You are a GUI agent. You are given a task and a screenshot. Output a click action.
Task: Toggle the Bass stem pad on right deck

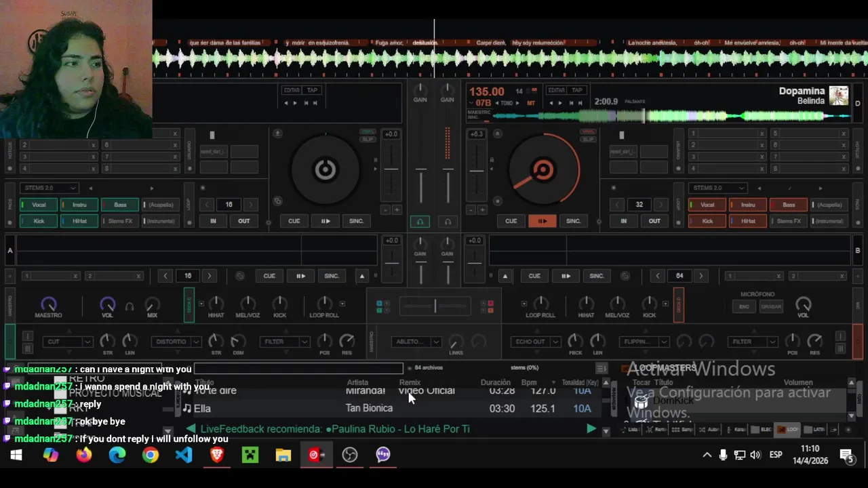[x=789, y=205]
